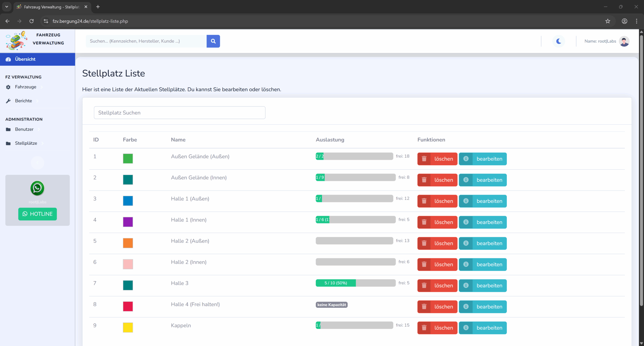Focus the Stellplatz Suchen input field

tap(179, 113)
